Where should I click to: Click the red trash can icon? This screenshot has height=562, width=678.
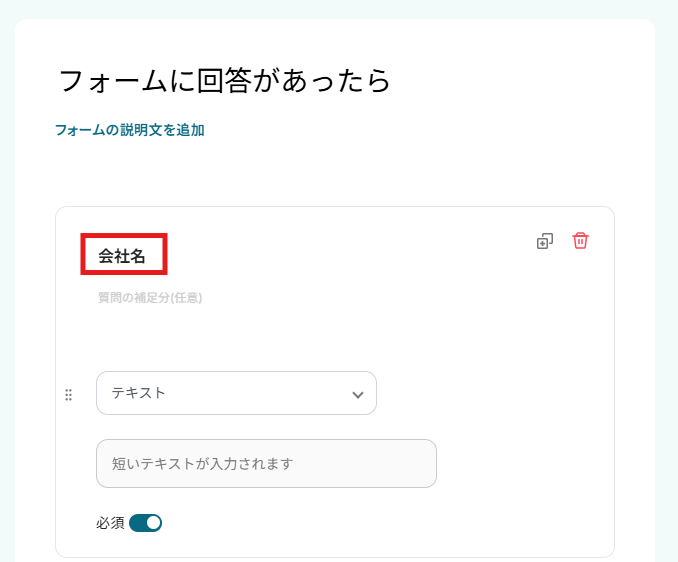click(x=580, y=241)
